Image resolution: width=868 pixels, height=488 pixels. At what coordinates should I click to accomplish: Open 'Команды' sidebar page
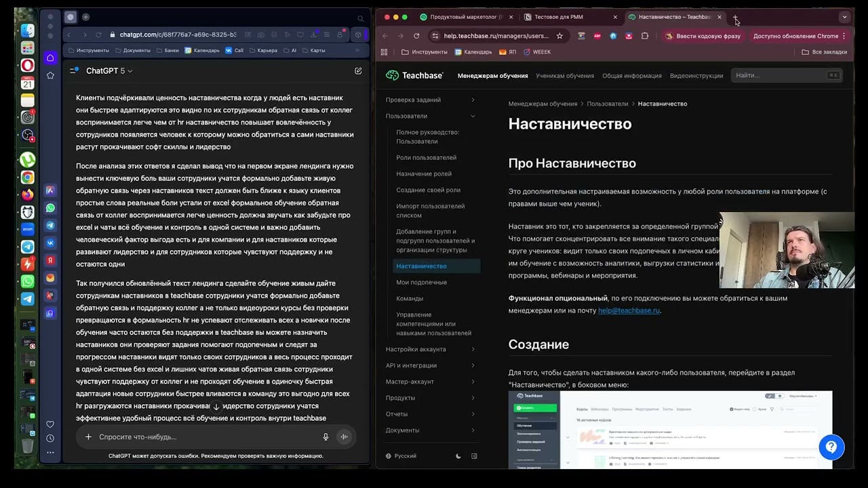pyautogui.click(x=410, y=299)
